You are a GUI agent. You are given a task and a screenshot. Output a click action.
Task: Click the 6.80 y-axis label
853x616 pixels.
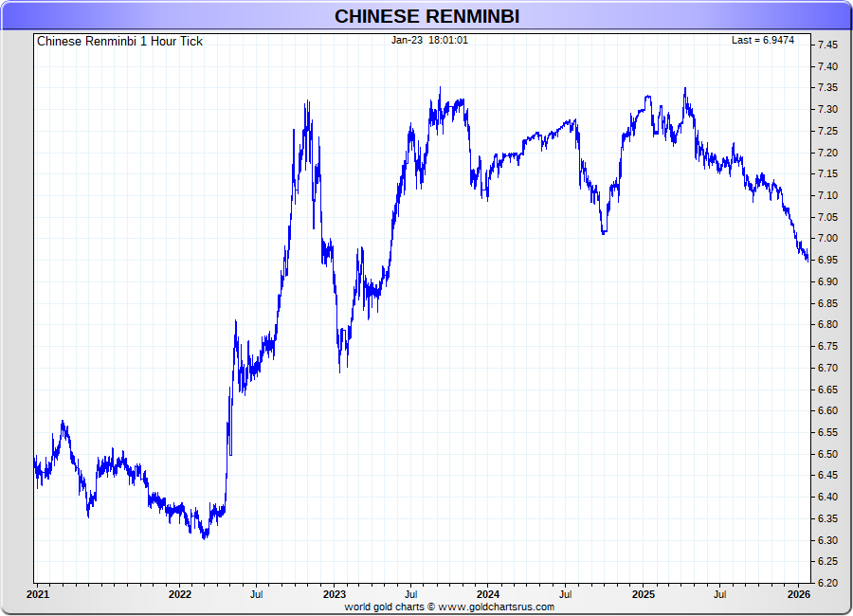827,324
